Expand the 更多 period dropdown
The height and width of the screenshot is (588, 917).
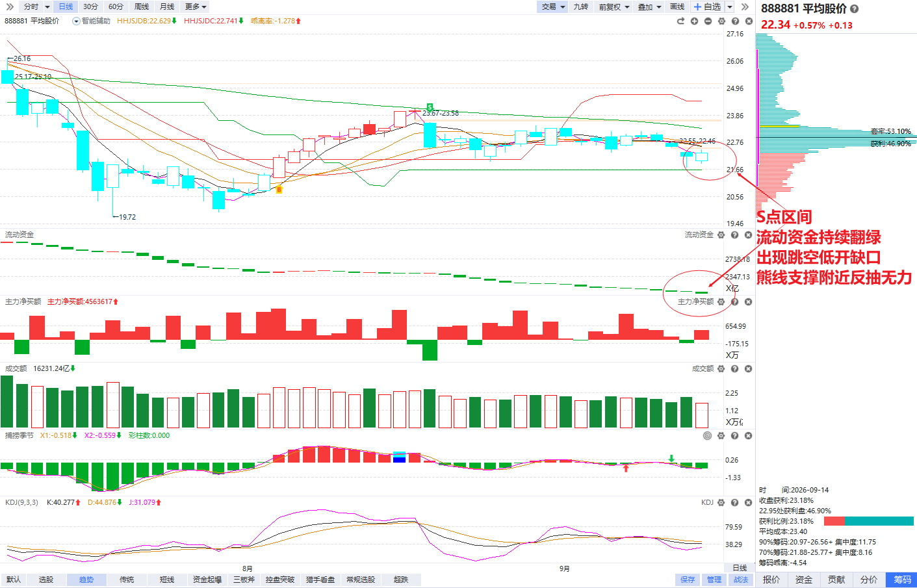tap(196, 6)
